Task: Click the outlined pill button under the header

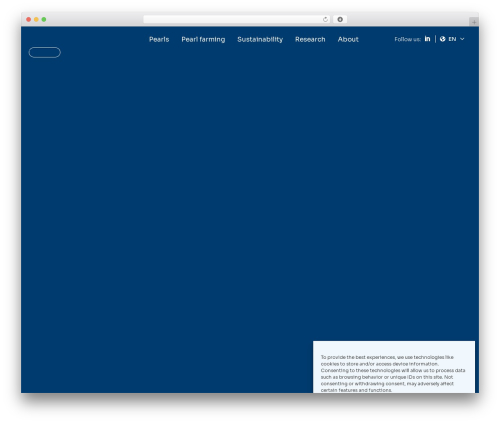Action: coord(45,52)
